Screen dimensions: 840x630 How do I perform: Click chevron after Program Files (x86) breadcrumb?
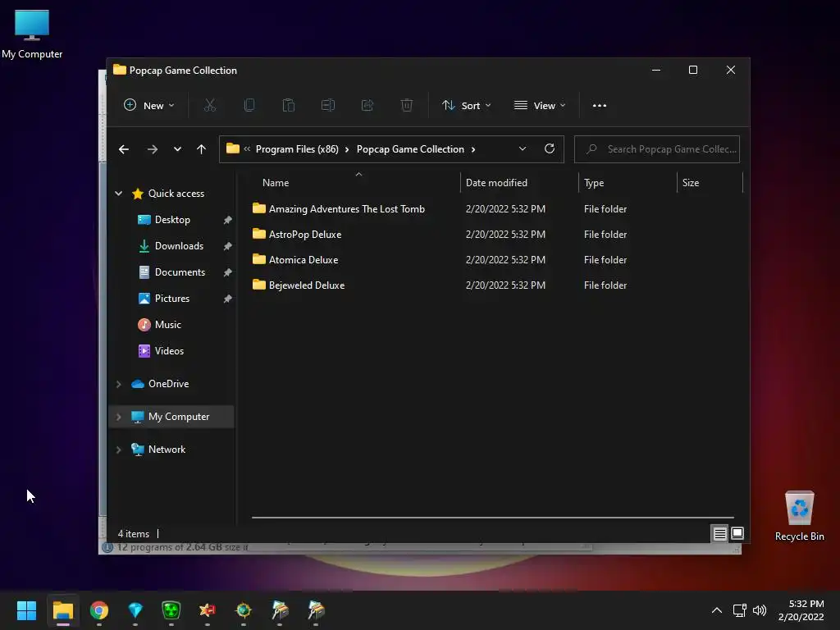[x=347, y=149]
